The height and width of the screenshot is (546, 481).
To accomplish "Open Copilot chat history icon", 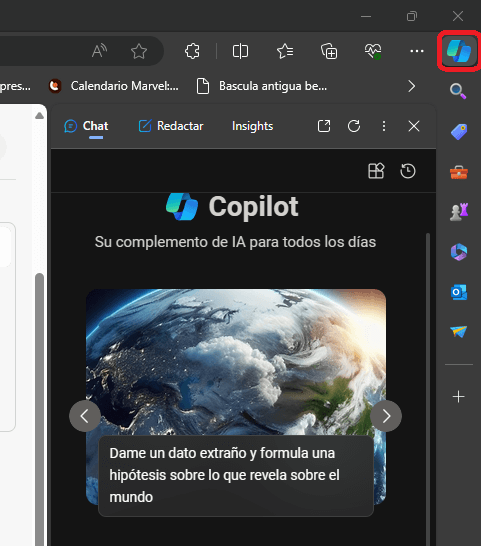I will pyautogui.click(x=408, y=171).
